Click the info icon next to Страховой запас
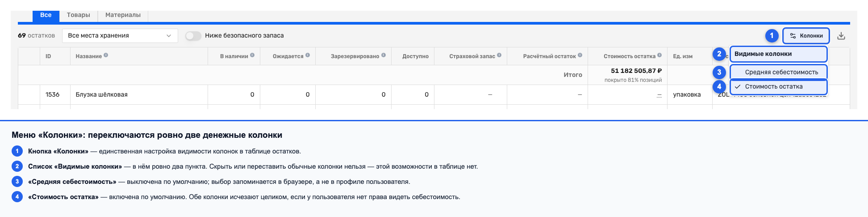The image size is (868, 217). tap(499, 55)
